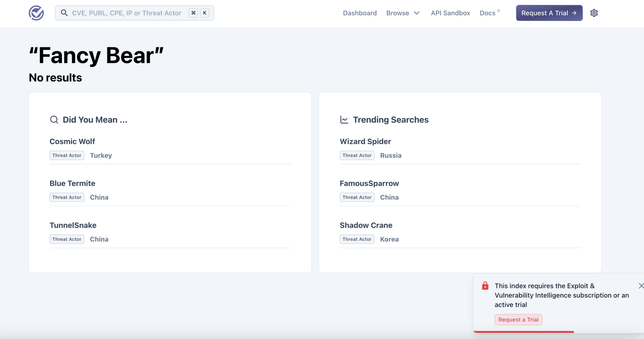
Task: Click the red notification progress bar
Action: (524, 332)
